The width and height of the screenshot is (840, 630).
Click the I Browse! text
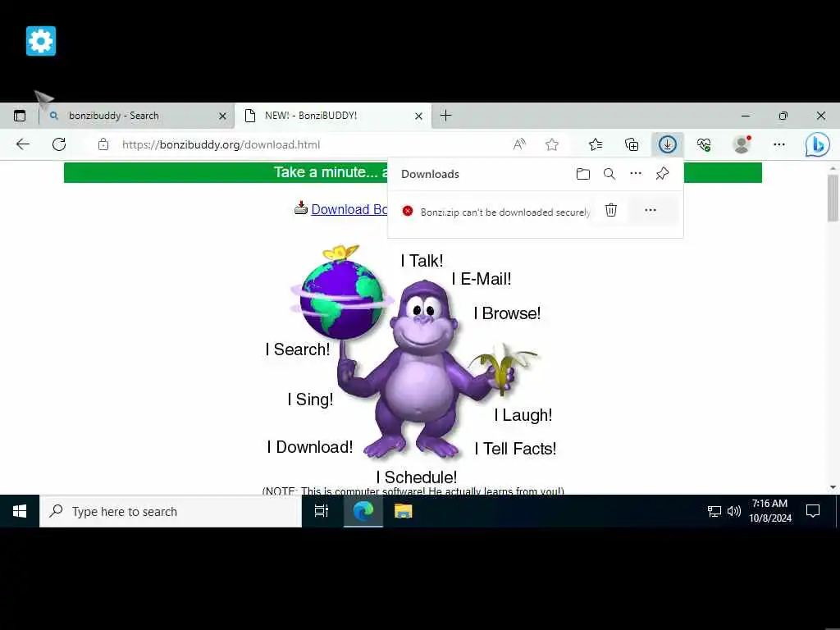click(507, 313)
